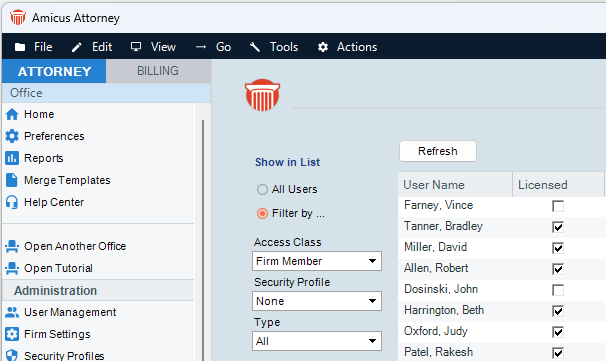This screenshot has height=361, width=606.
Task: Click the large Amicus column logo
Action: tap(262, 95)
